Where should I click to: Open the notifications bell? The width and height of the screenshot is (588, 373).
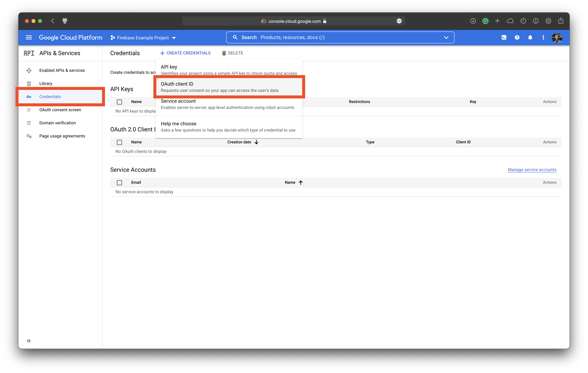[530, 37]
